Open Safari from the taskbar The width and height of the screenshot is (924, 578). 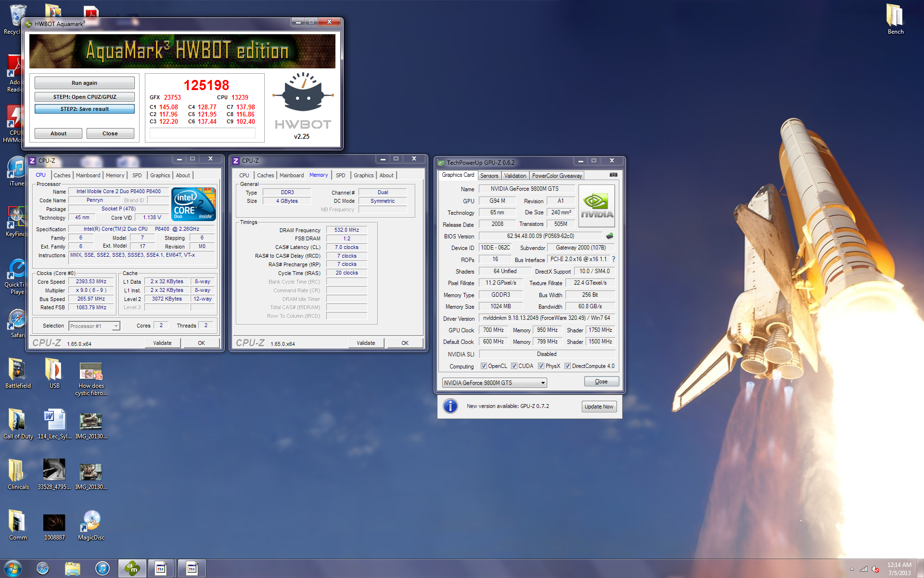point(43,568)
